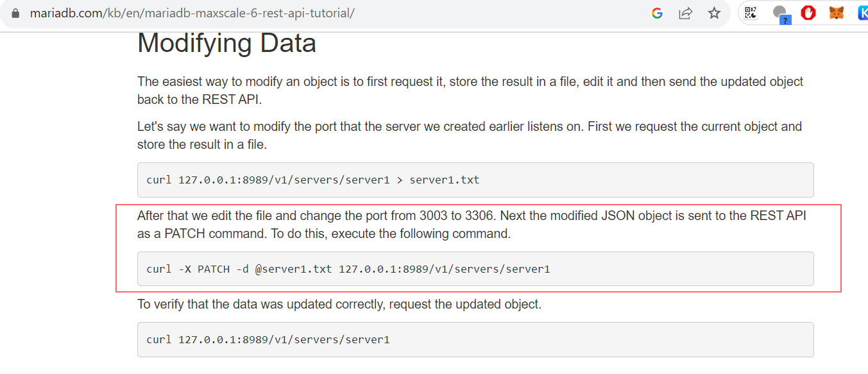Viewport: 868px width, 374px height.
Task: Bookmark this page with the star icon
Action: click(714, 13)
